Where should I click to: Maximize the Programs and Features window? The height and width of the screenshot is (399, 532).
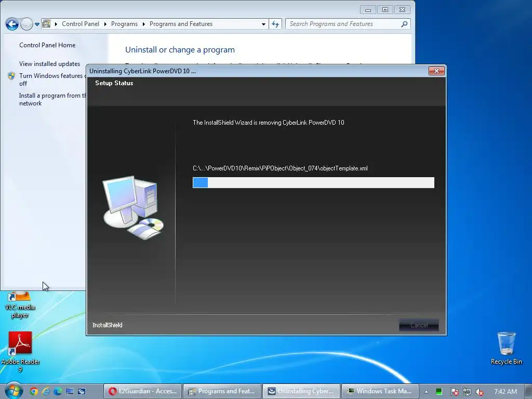(385, 10)
